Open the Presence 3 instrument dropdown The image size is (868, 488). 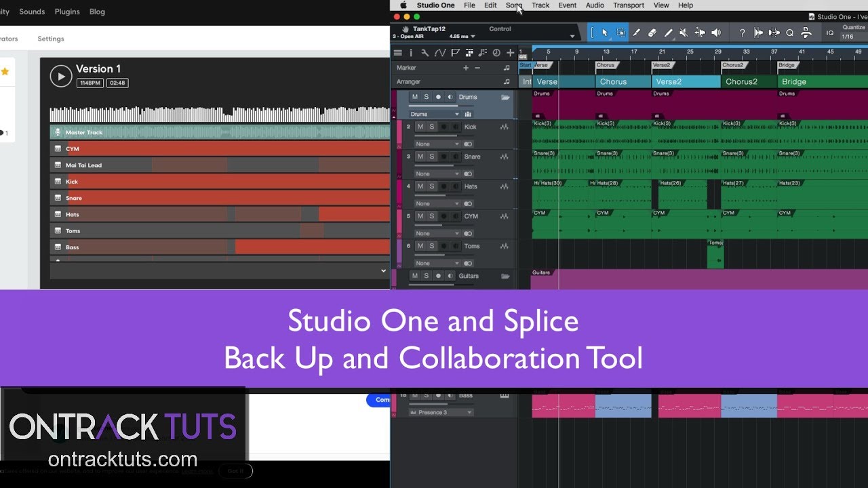[x=441, y=412]
